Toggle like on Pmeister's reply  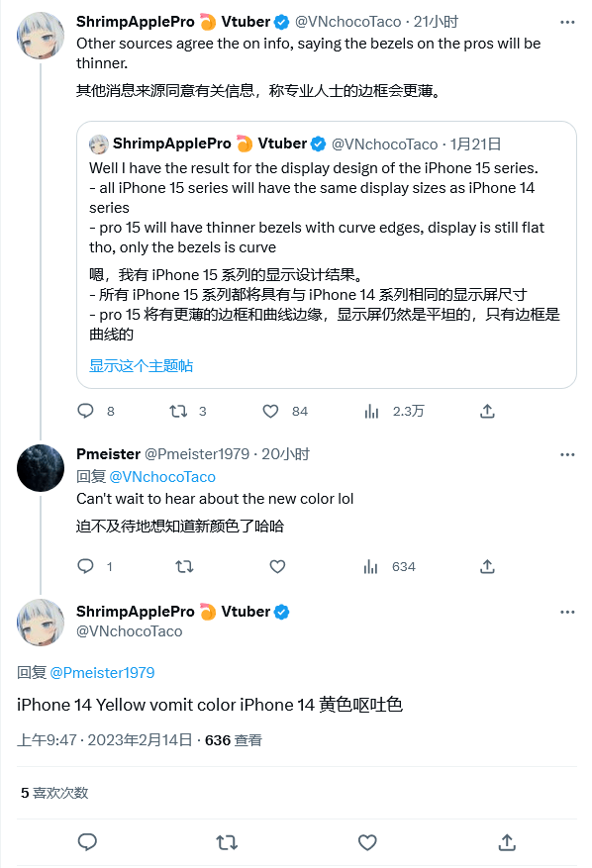[x=277, y=566]
